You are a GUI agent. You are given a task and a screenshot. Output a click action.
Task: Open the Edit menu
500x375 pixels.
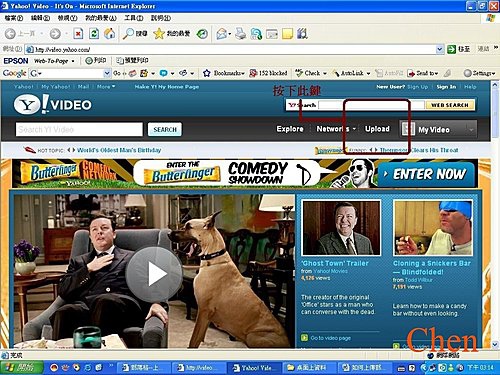tap(40, 18)
